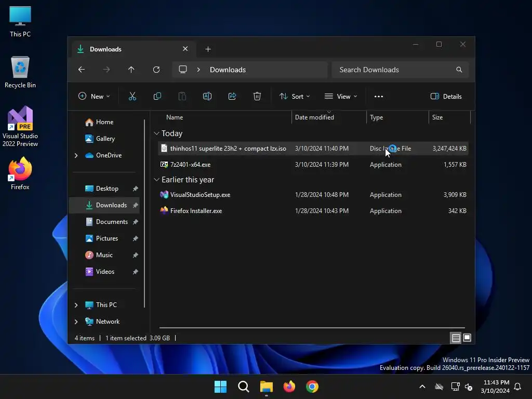
Task: Toggle the Details pane
Action: pos(446,96)
